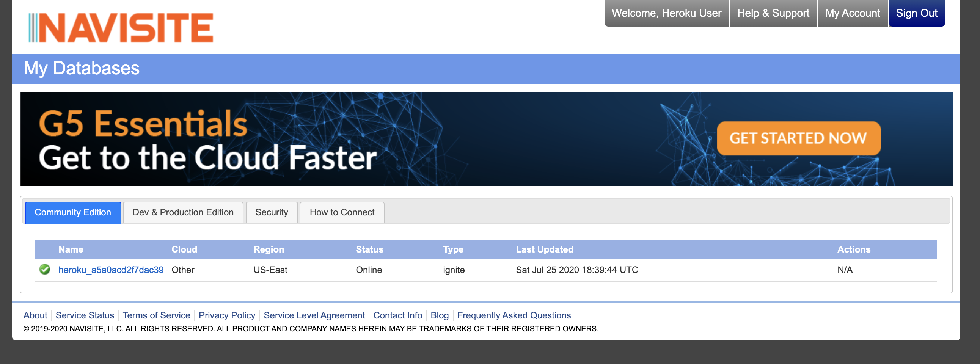Screen dimensions: 980x364
Task: Sign out of the account
Action: [x=916, y=13]
